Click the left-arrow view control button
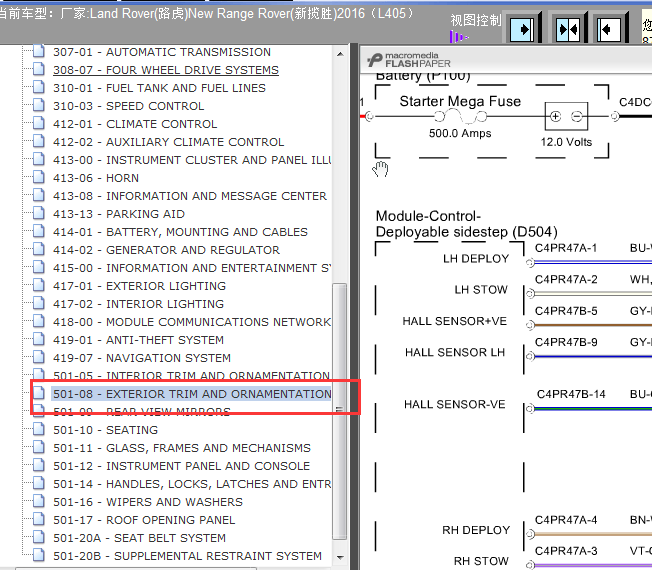 (x=609, y=30)
